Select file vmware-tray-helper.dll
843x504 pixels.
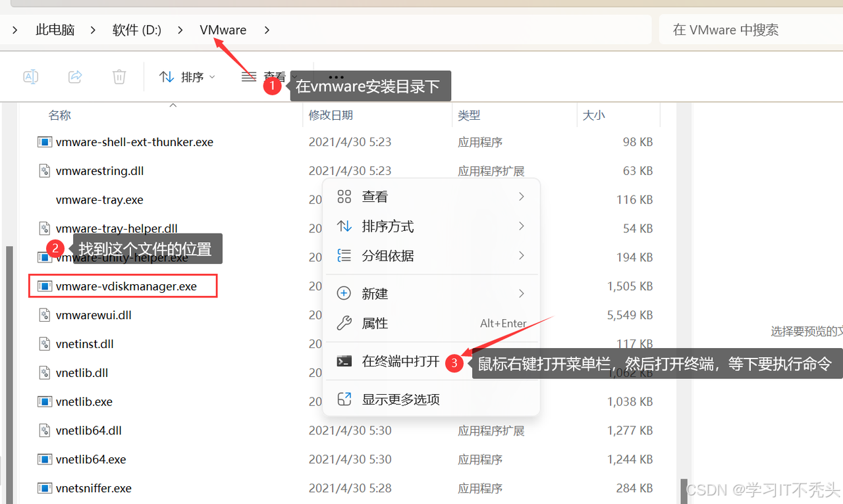117,228
